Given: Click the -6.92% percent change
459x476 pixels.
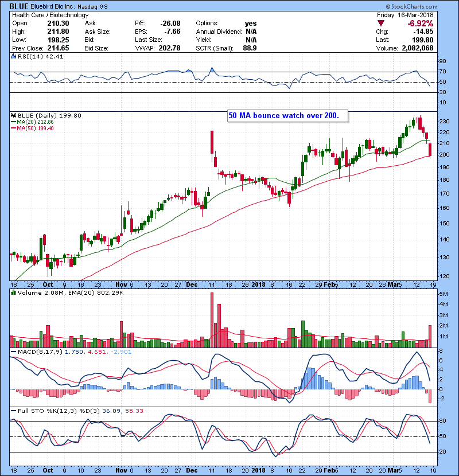Looking at the screenshot, I should (x=420, y=24).
